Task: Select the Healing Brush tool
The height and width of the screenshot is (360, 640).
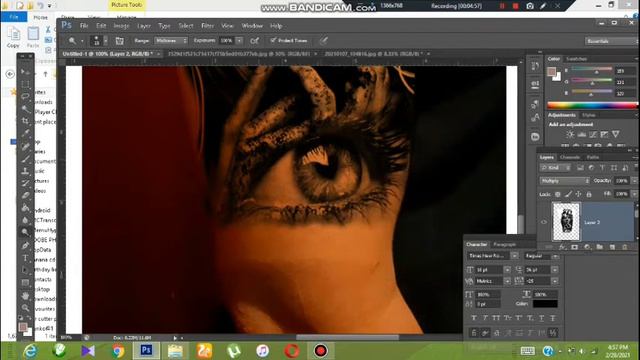Action: [25, 146]
